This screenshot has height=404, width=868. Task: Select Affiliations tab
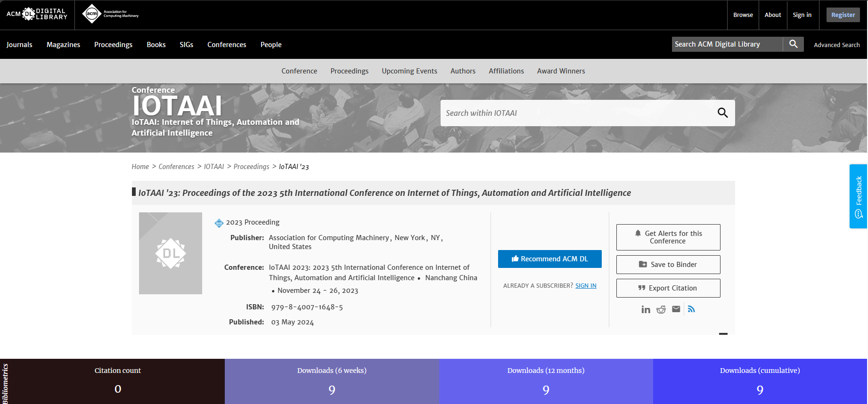[x=506, y=71]
